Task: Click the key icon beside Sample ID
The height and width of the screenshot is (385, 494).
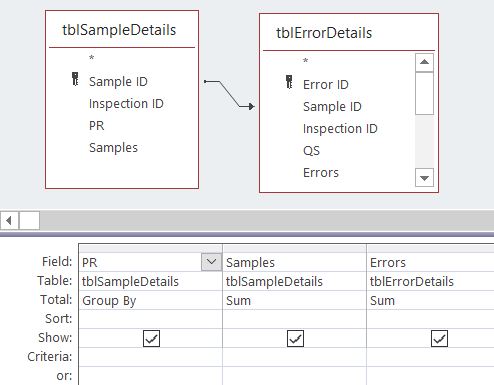Action: 75,79
